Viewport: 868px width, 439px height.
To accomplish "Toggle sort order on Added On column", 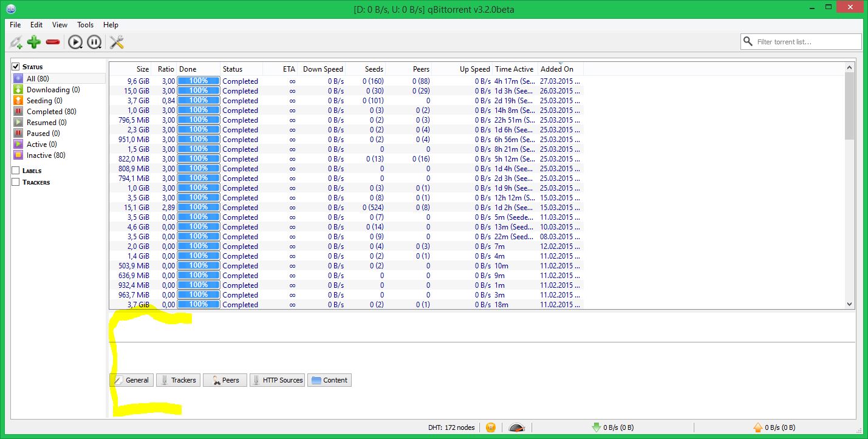I will coord(560,69).
